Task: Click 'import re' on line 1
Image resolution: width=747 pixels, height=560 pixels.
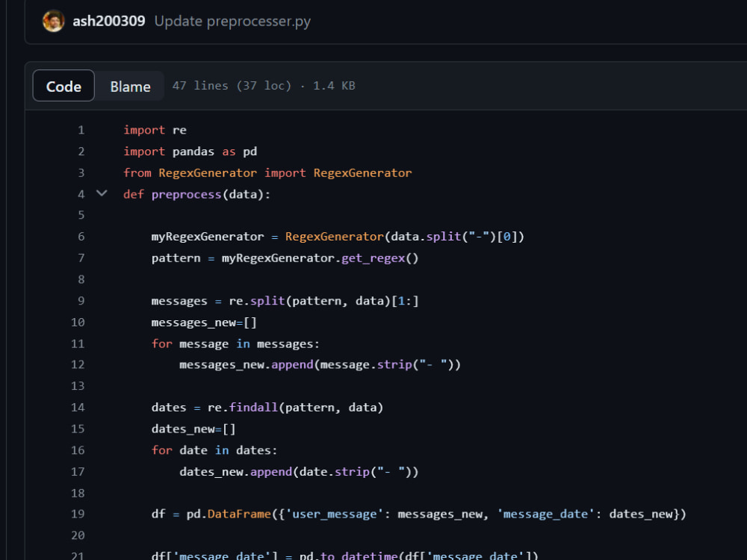Action: [x=155, y=130]
